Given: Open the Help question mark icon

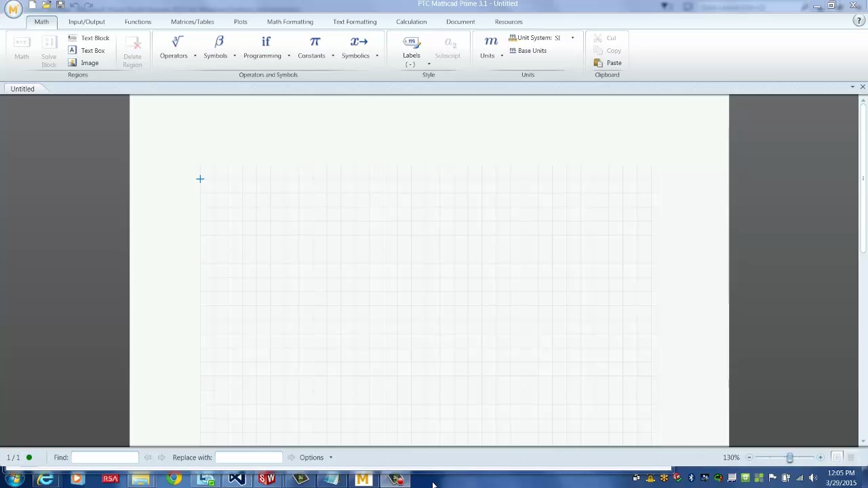Looking at the screenshot, I should click(x=859, y=21).
